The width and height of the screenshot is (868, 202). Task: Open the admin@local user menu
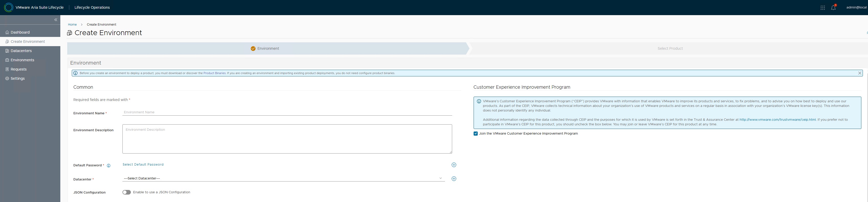pos(856,7)
